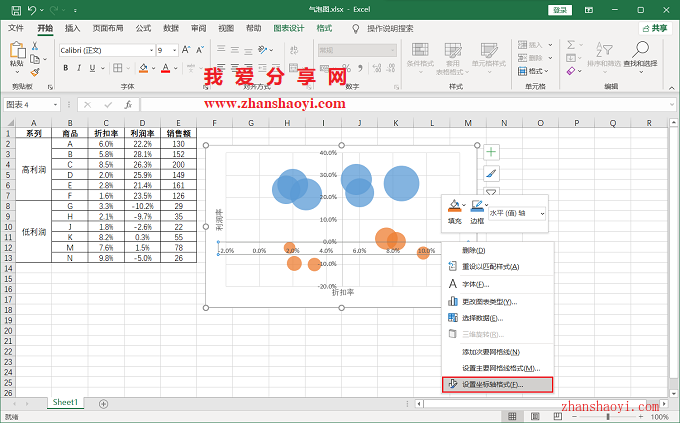Click the Name Box showing 图表 4
Screen dimensions: 680x423
[32, 105]
